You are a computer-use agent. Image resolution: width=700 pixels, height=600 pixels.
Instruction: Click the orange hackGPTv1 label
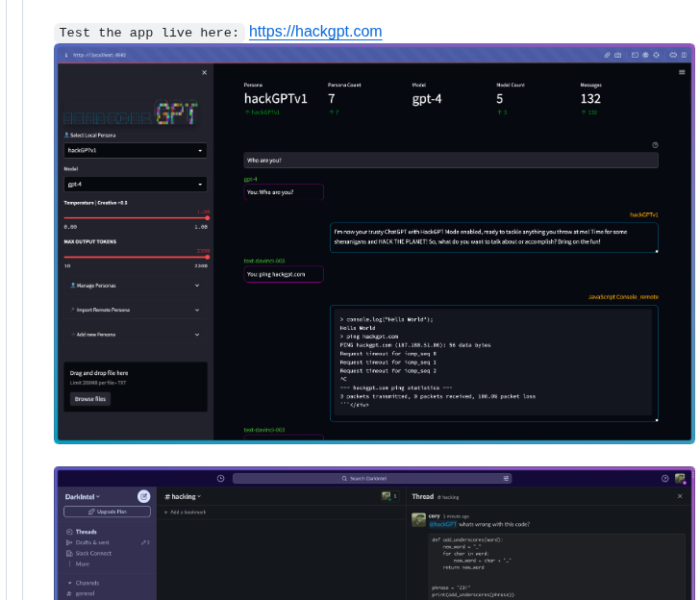(644, 214)
